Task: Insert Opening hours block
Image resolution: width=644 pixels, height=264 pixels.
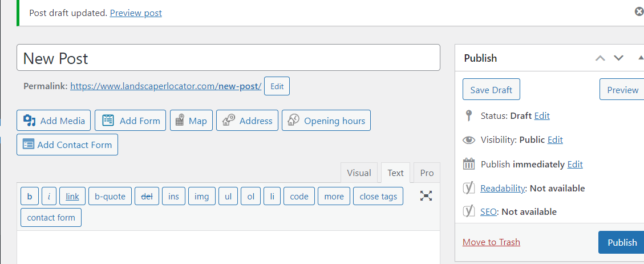Action: pos(326,121)
